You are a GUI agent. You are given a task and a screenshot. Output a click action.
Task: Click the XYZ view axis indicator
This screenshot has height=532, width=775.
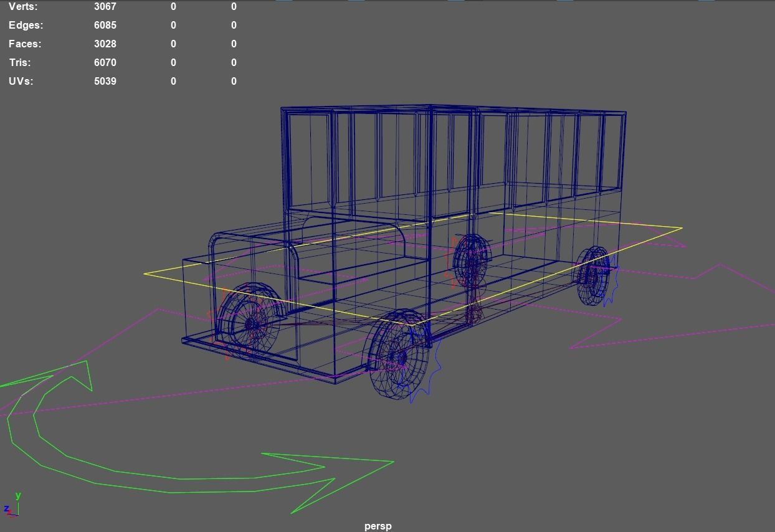pyautogui.click(x=12, y=505)
